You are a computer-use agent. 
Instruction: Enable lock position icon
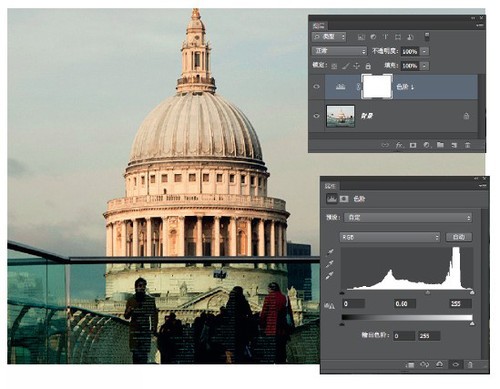click(x=357, y=66)
